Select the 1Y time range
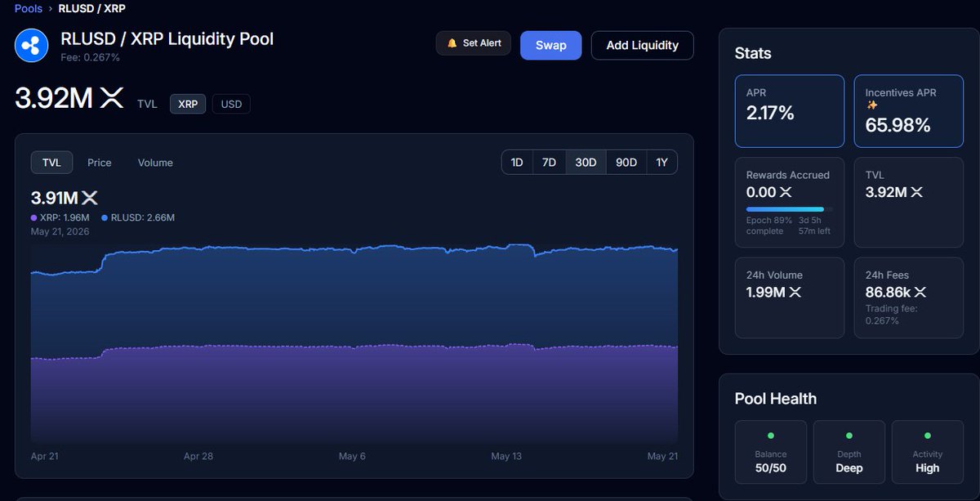This screenshot has width=980, height=501. (661, 163)
